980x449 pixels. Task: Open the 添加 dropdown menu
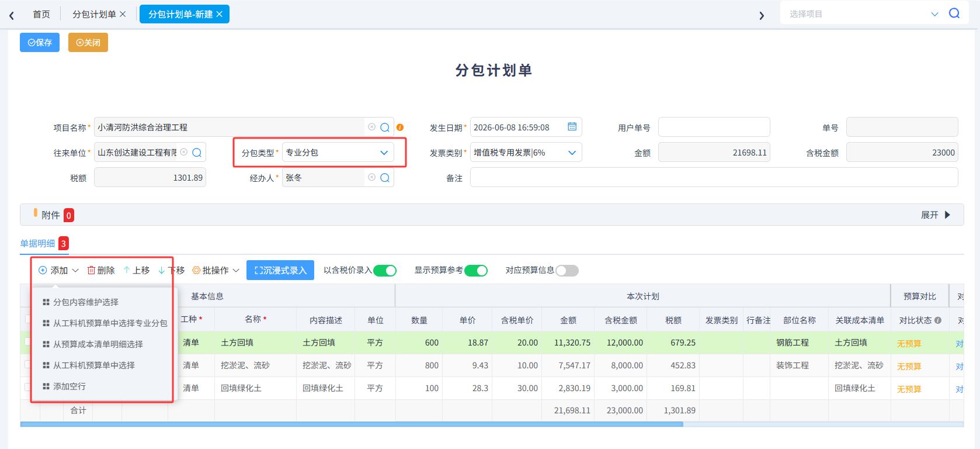(58, 270)
